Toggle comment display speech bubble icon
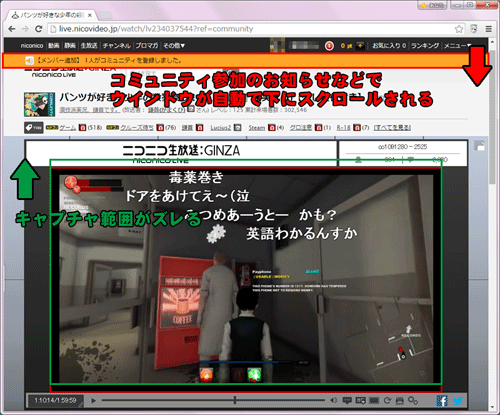This screenshot has height=415, width=500. 347,400
